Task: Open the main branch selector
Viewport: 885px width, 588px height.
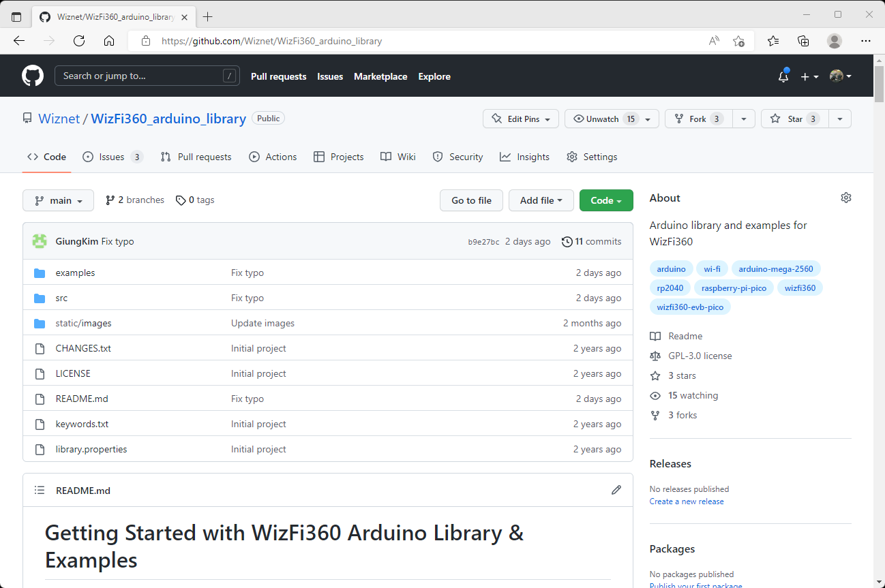Action: pos(58,200)
